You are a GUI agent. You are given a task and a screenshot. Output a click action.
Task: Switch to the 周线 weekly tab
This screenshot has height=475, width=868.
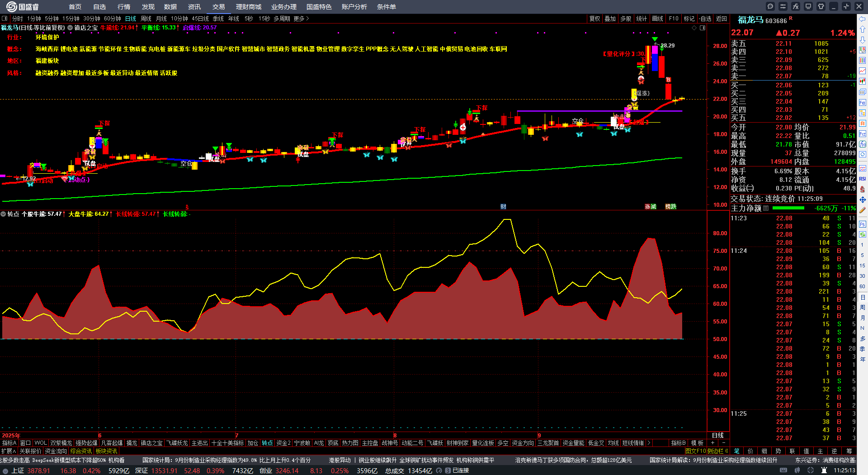146,19
